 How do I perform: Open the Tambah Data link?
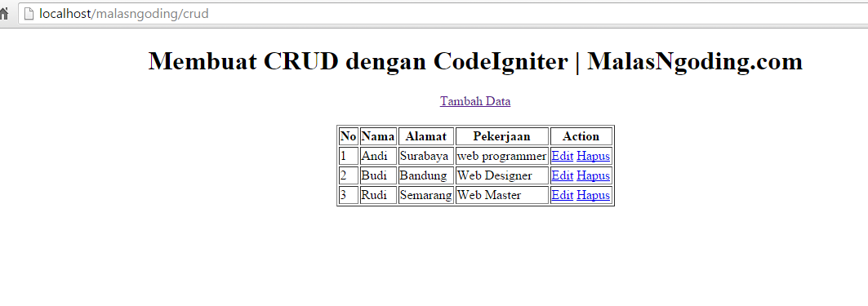coord(475,101)
